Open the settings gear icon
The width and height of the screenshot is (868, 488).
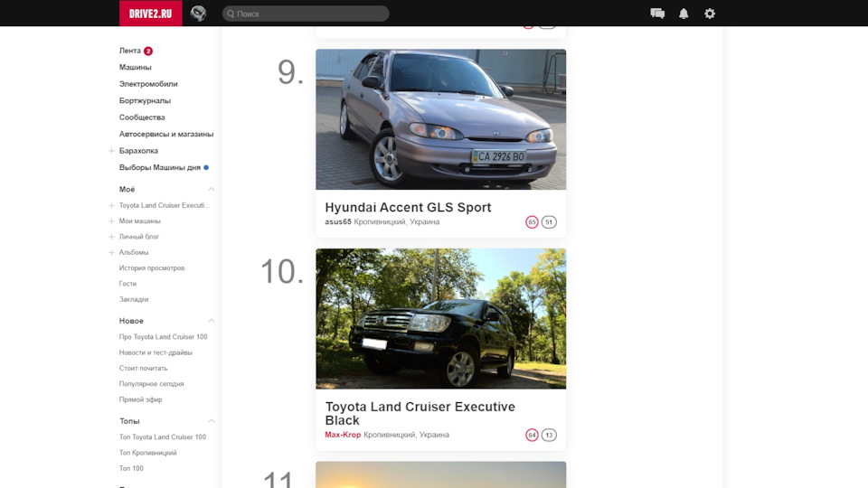coord(710,14)
